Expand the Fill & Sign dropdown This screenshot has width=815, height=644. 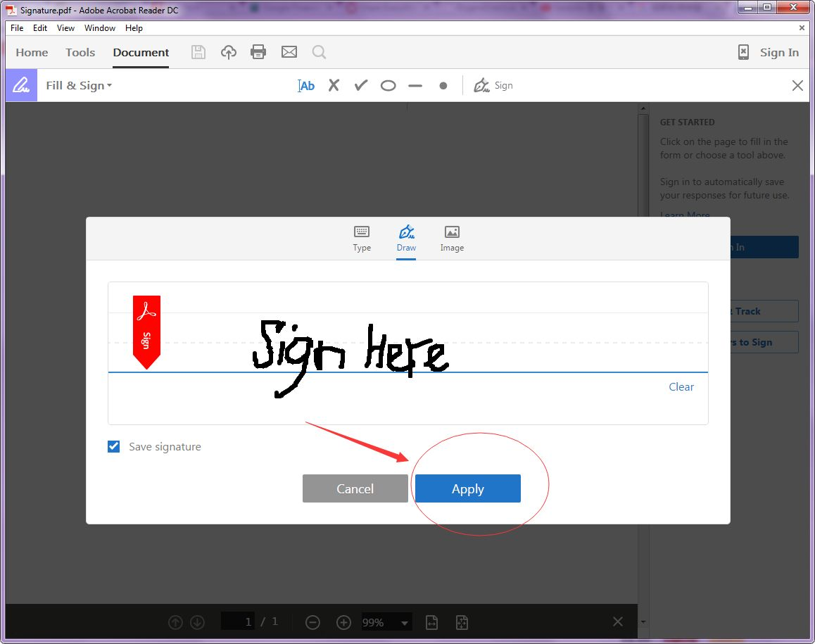click(x=79, y=85)
